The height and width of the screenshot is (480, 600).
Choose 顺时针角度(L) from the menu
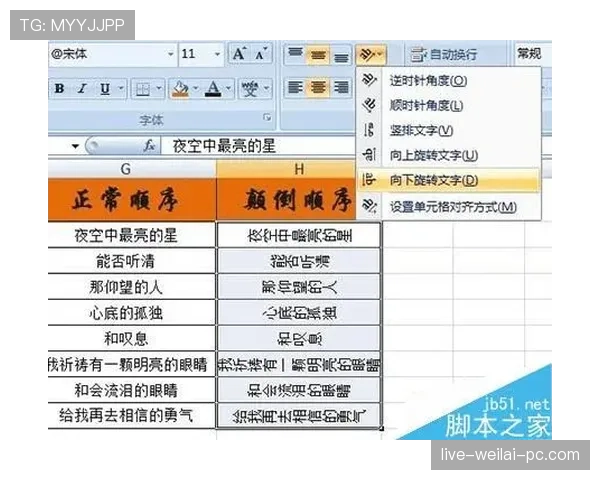click(x=448, y=105)
